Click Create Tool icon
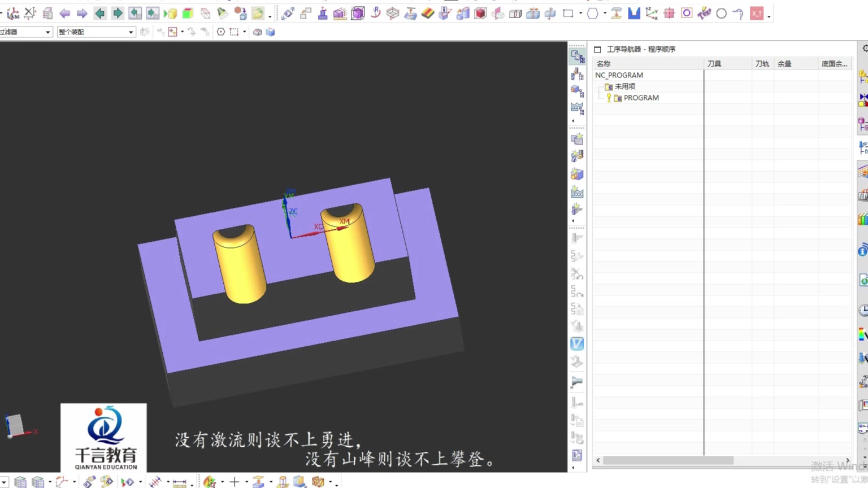 pos(577,156)
